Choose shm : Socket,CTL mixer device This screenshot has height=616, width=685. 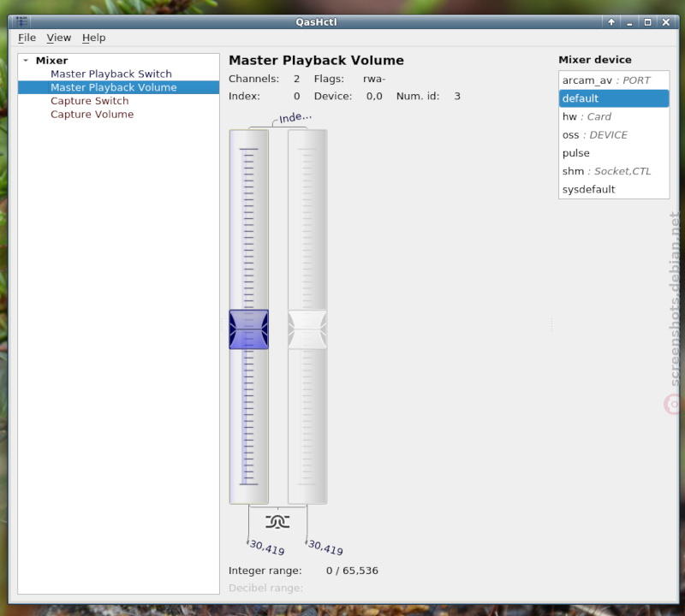[614, 171]
